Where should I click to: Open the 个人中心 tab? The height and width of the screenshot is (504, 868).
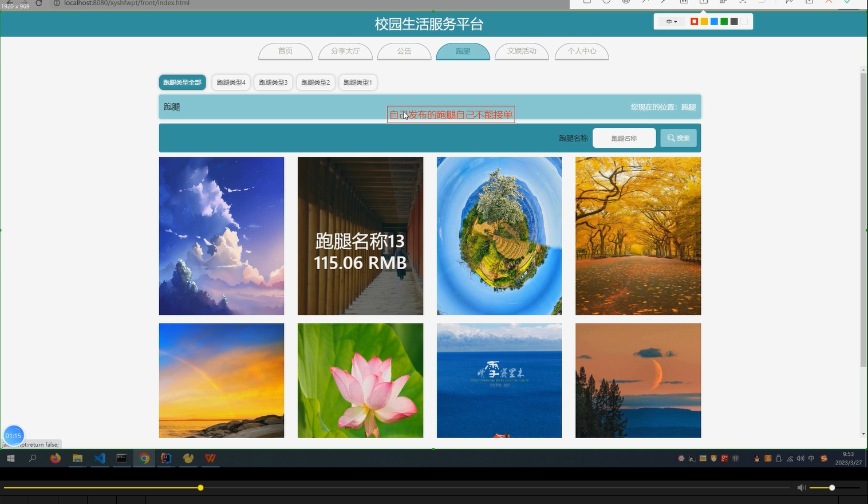point(582,51)
